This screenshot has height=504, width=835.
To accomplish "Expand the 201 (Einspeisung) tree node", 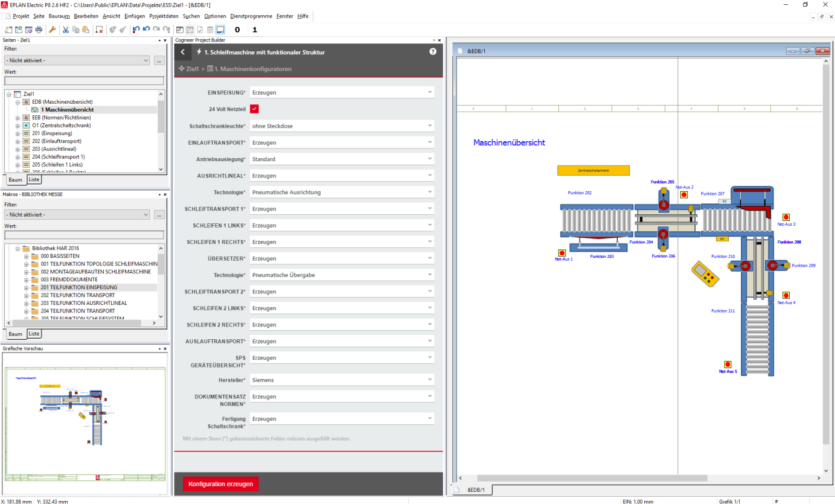I will pyautogui.click(x=18, y=133).
